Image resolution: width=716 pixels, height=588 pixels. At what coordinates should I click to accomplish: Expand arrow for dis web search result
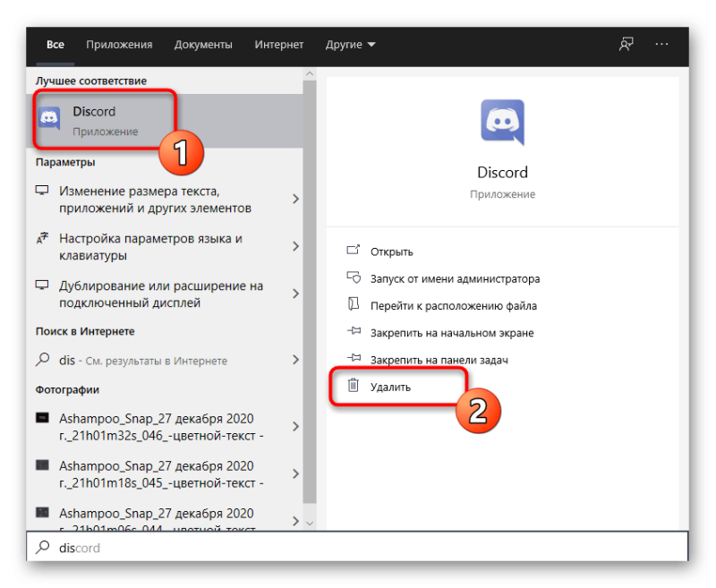coord(295,360)
